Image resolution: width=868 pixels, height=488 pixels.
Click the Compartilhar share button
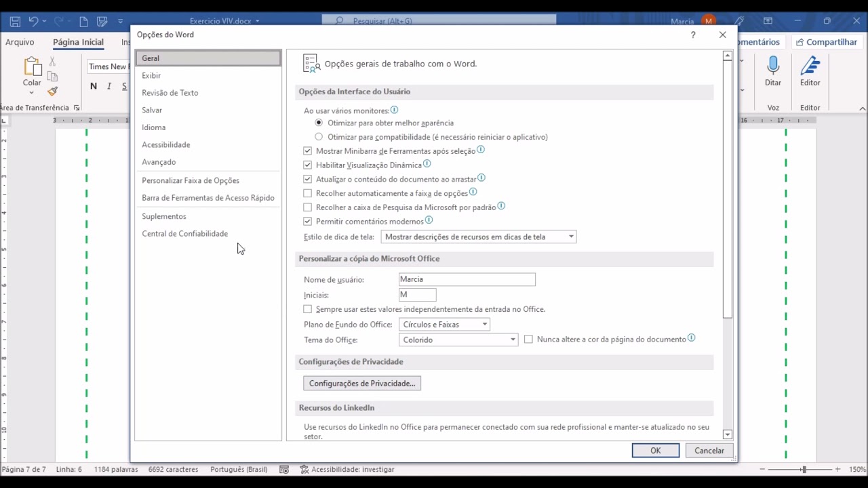pyautogui.click(x=827, y=42)
